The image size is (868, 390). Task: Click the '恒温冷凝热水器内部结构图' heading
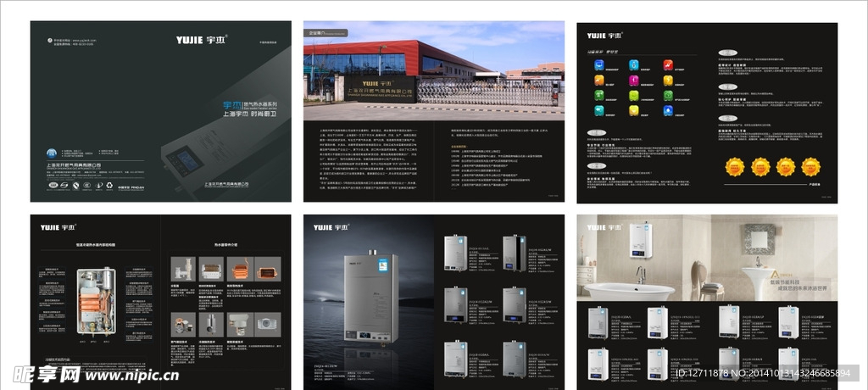[x=96, y=244]
